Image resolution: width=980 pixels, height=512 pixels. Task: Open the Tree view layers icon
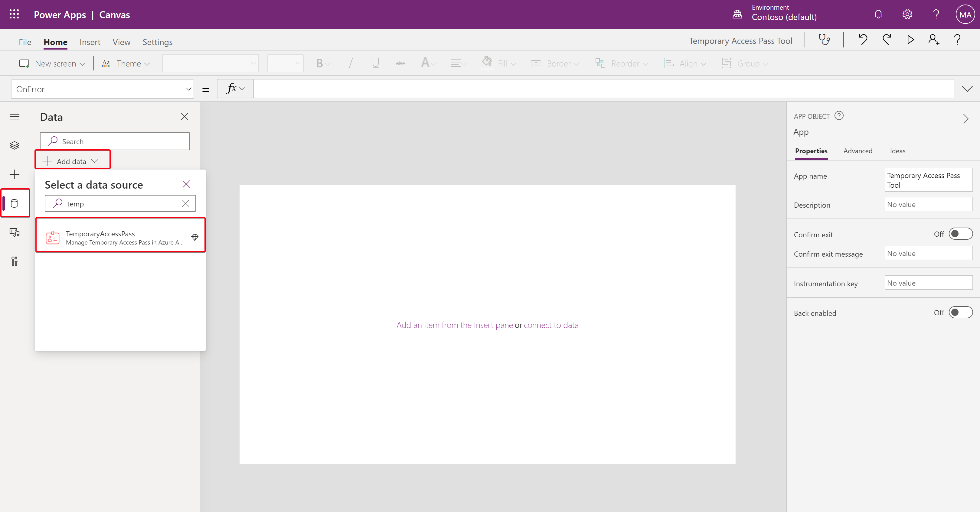point(15,145)
